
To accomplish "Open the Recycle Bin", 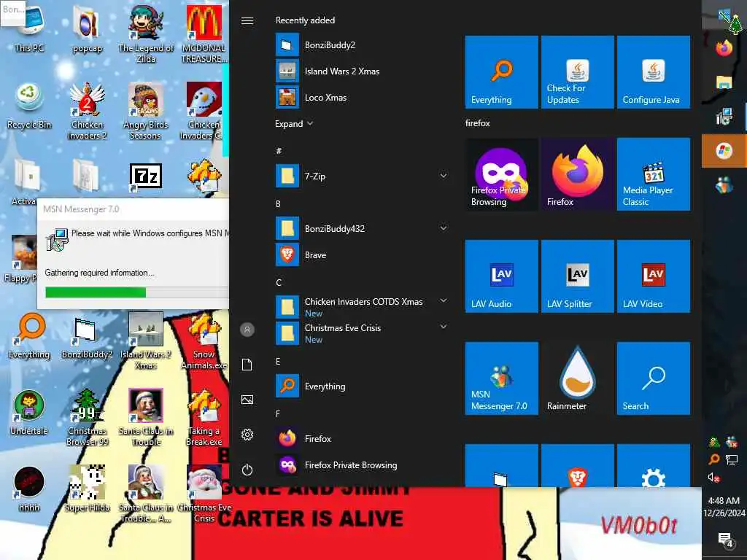I will [x=29, y=106].
